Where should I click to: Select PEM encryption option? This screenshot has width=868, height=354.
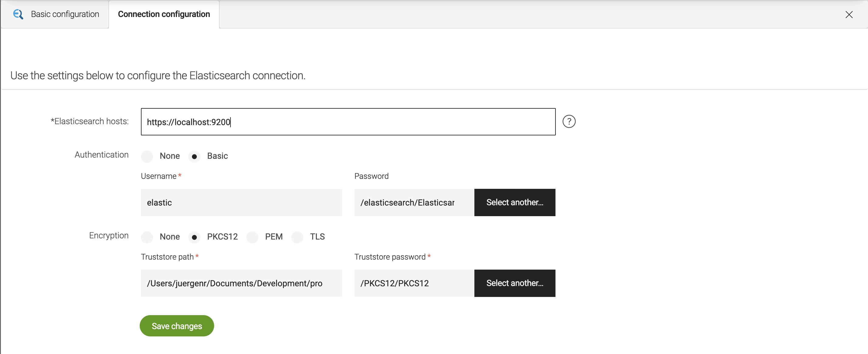pyautogui.click(x=252, y=237)
